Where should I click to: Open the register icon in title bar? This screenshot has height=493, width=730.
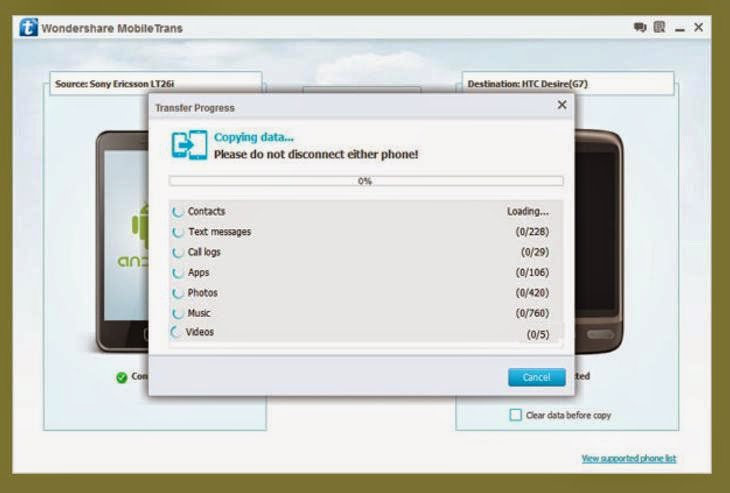(659, 27)
